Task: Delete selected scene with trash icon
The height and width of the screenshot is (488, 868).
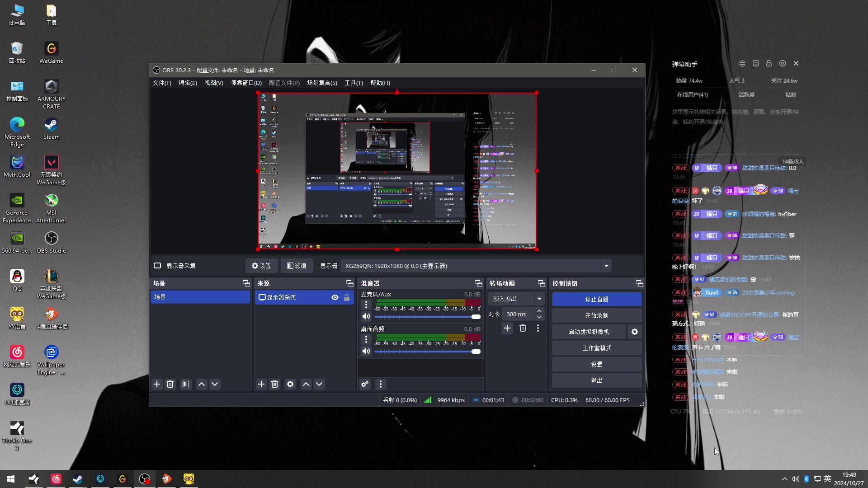Action: click(x=170, y=384)
